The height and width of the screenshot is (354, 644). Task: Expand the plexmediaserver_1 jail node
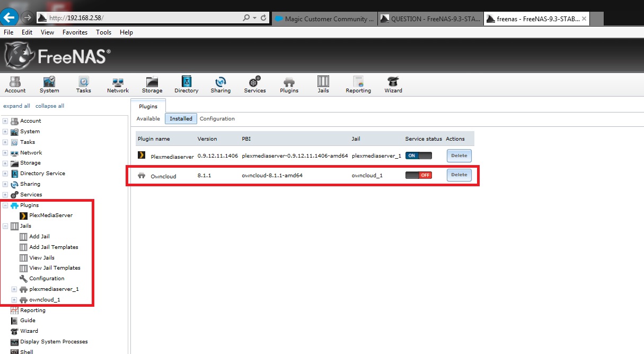14,289
